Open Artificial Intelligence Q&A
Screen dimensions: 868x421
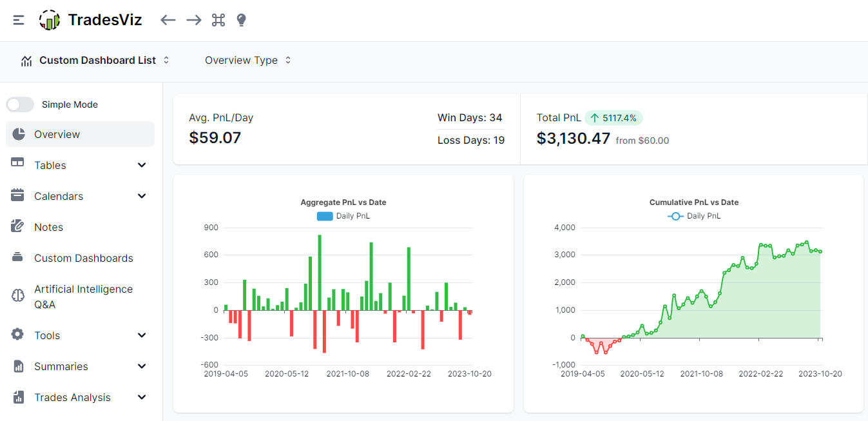pyautogui.click(x=81, y=297)
